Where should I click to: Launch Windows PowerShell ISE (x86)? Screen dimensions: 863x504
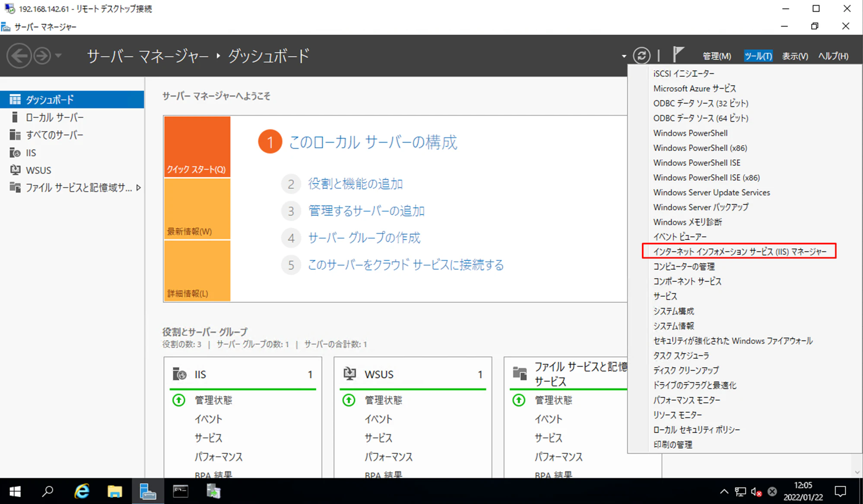[x=706, y=178]
